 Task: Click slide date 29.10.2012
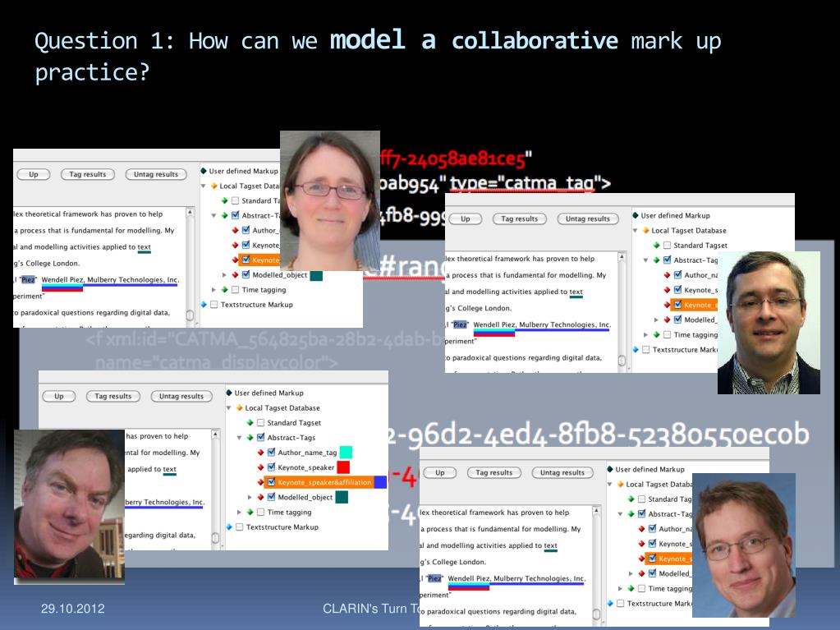tap(73, 609)
